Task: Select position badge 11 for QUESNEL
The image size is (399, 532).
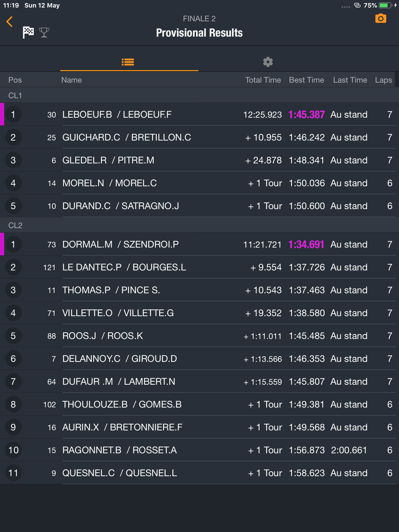Action: (x=13, y=473)
